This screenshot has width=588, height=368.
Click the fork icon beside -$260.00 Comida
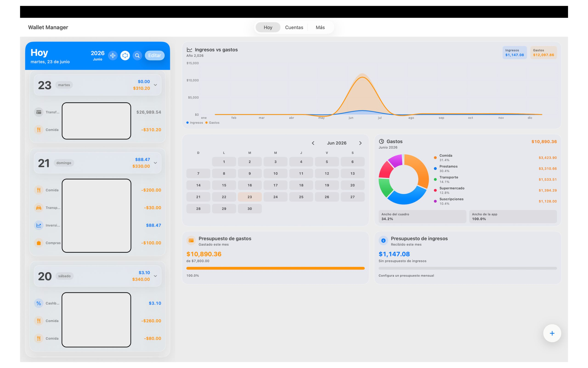coord(39,321)
